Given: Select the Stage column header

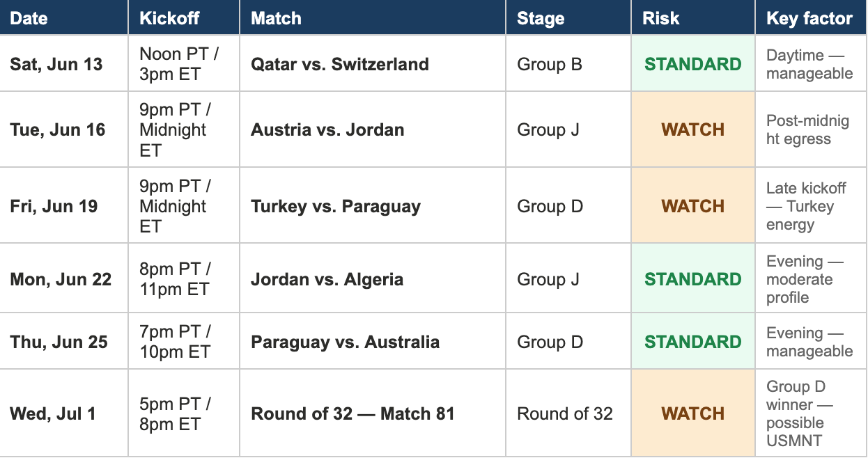Looking at the screenshot, I should (568, 18).
